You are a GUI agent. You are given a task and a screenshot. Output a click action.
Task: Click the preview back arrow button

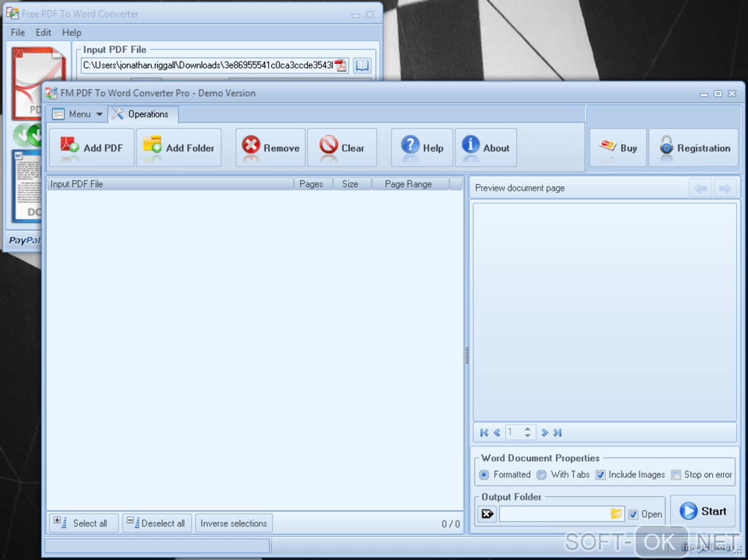point(701,188)
